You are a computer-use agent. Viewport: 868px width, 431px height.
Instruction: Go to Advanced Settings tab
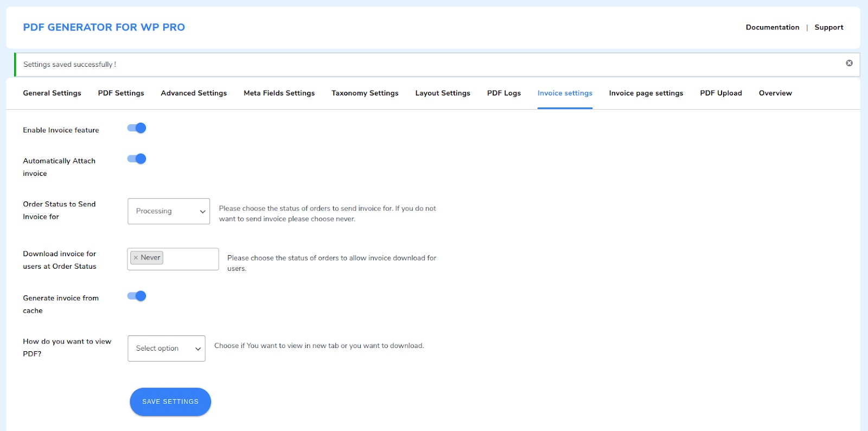[x=194, y=93]
